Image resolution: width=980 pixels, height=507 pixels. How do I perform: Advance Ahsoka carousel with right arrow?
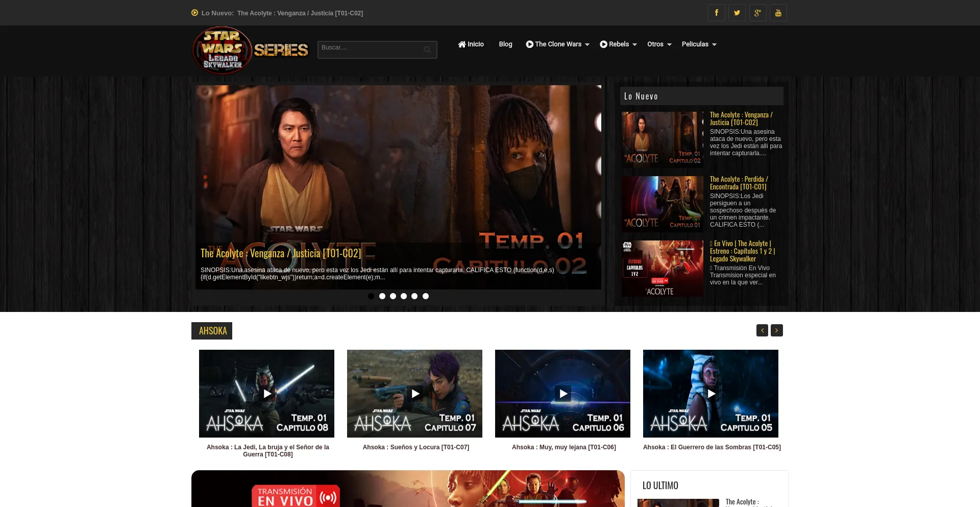coord(777,330)
